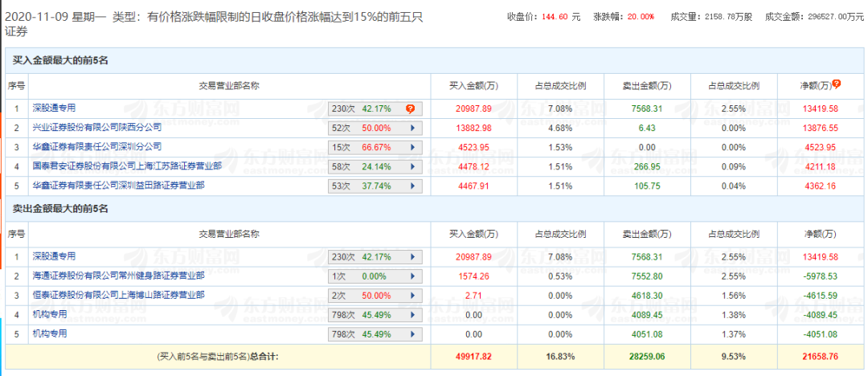Open the 兴业证券股份有限公司陕西分公司 link

point(97,128)
